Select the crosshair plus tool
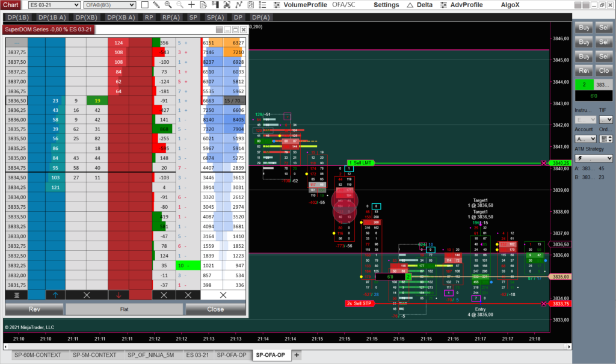This screenshot has height=364, width=616. [x=191, y=5]
